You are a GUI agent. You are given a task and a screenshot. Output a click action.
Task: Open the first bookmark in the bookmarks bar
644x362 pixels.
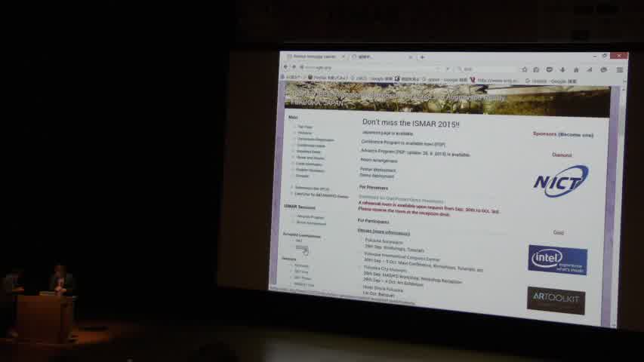click(x=292, y=77)
